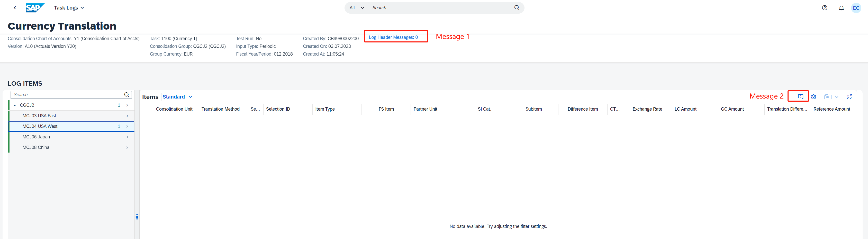Image resolution: width=868 pixels, height=239 pixels.
Task: Open the Log Header Messages: 0 link
Action: (x=393, y=37)
